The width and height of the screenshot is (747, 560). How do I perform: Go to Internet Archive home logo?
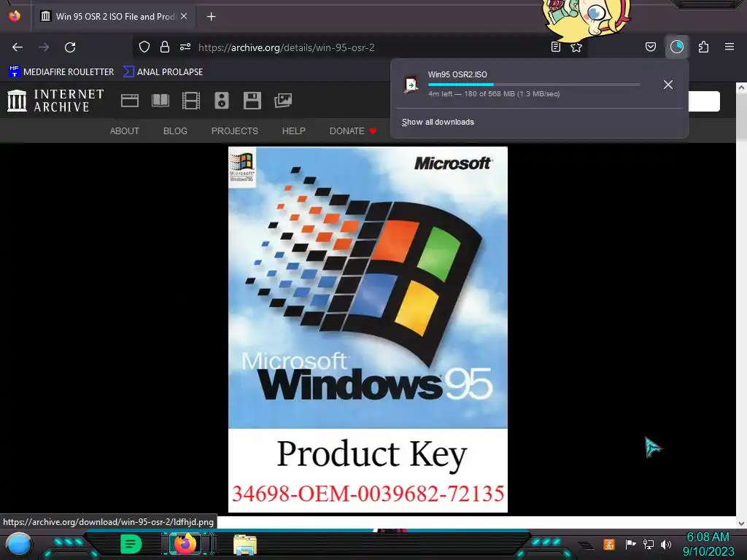click(55, 101)
